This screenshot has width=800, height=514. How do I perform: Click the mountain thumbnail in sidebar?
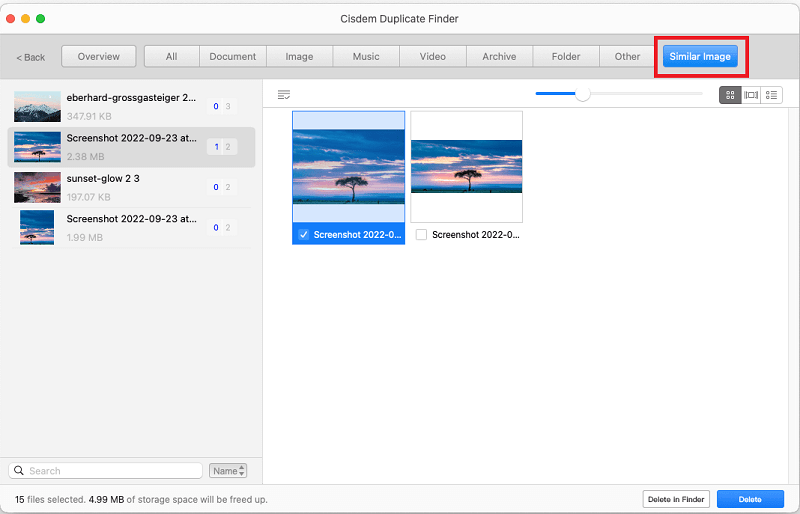[37, 106]
